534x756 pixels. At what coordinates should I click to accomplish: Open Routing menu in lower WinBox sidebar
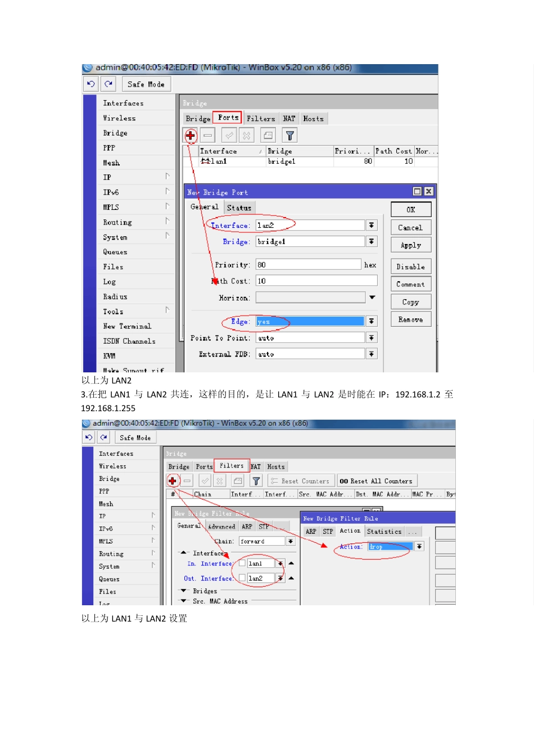pyautogui.click(x=111, y=553)
